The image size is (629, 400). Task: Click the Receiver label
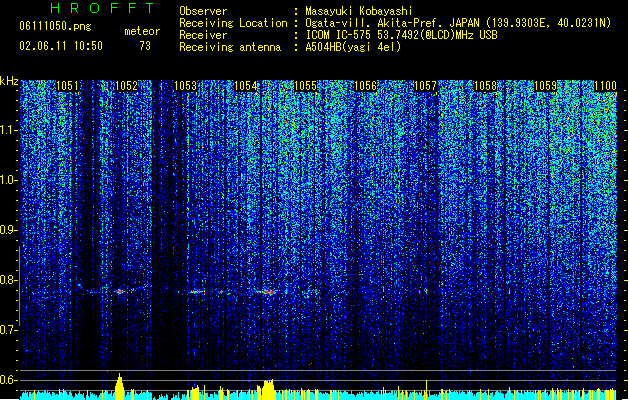pyautogui.click(x=203, y=35)
